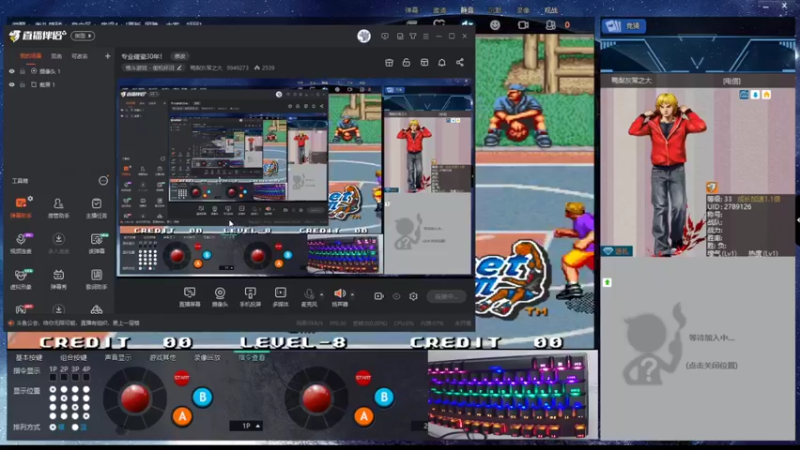Open the 房管助手 tool
This screenshot has height=450, width=800.
[x=58, y=207]
